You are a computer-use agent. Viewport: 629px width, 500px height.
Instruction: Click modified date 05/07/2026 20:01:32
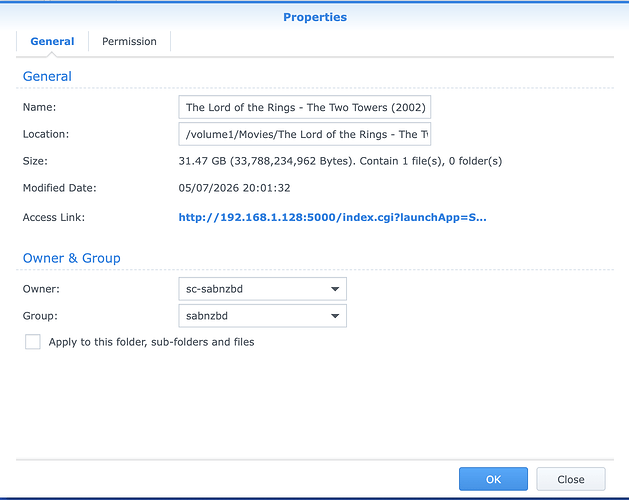234,188
